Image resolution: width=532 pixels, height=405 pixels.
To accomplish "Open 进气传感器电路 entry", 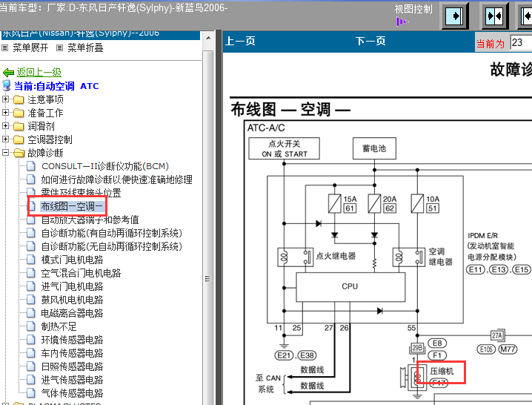I will click(73, 380).
